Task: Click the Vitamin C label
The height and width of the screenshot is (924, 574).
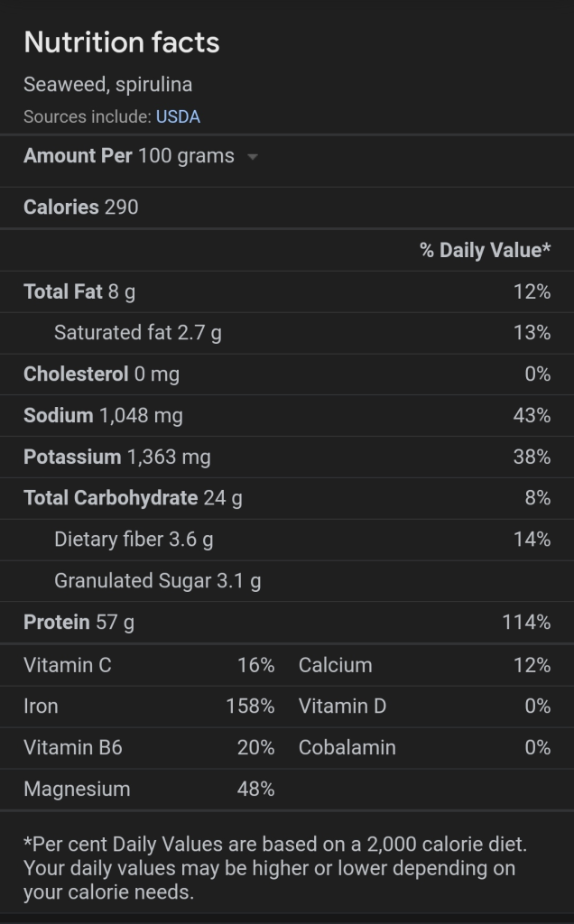Action: pyautogui.click(x=68, y=665)
